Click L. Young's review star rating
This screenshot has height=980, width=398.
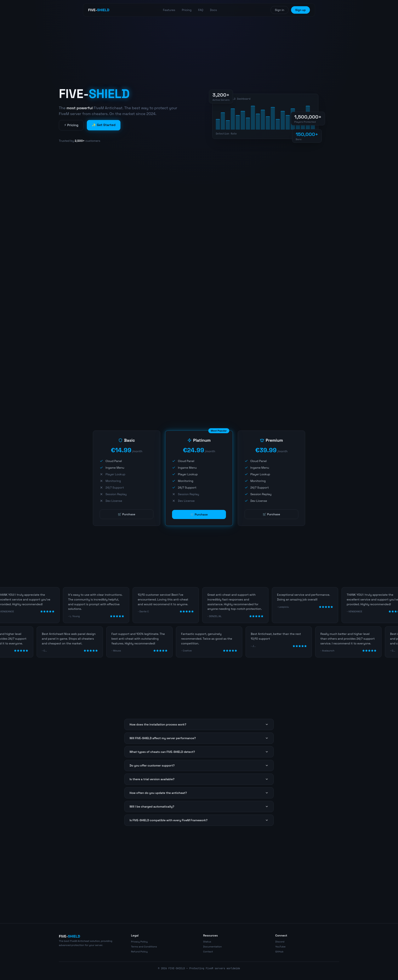pos(117,616)
